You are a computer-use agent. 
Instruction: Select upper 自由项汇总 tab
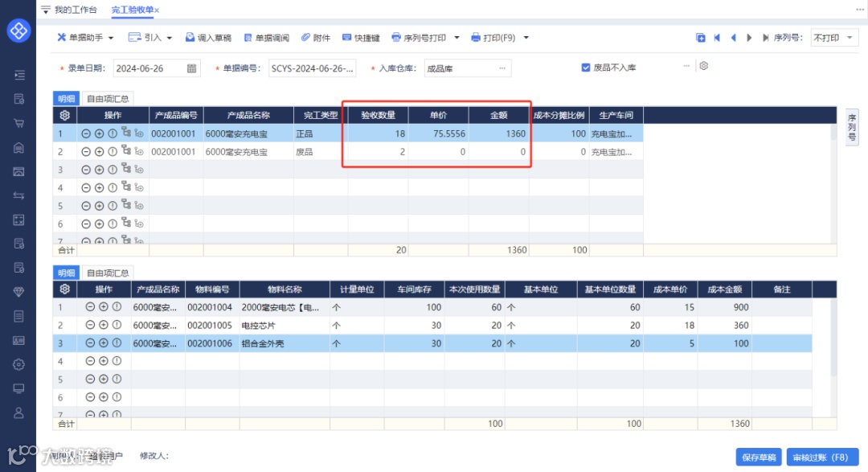108,99
